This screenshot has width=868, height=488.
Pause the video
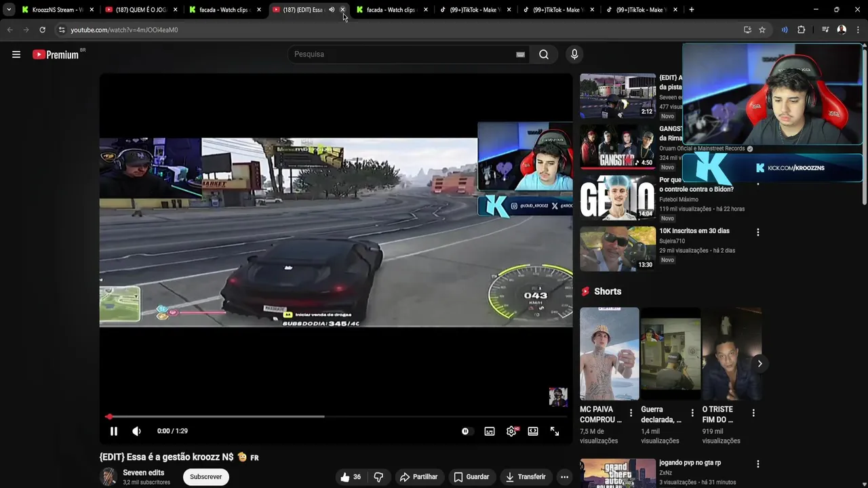click(114, 431)
